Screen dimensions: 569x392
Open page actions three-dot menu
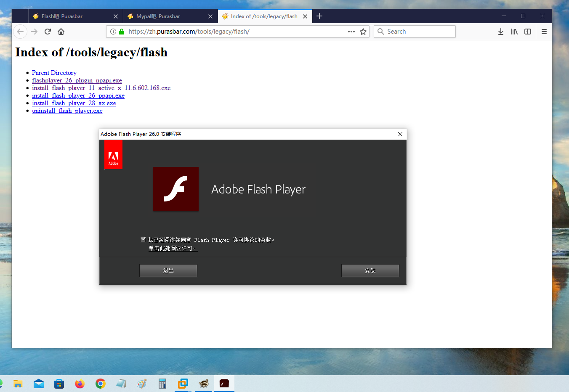point(351,32)
